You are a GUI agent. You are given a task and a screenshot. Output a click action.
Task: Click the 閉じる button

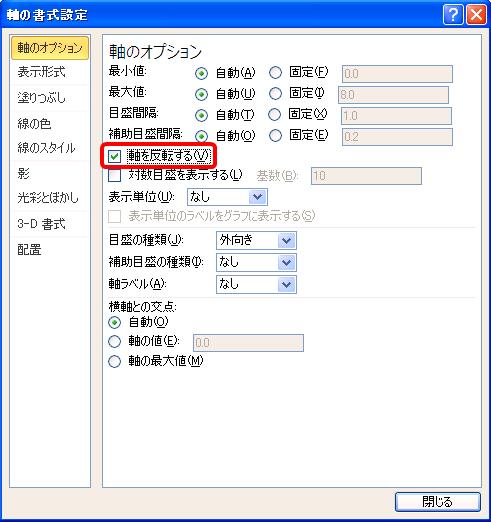pyautogui.click(x=438, y=502)
